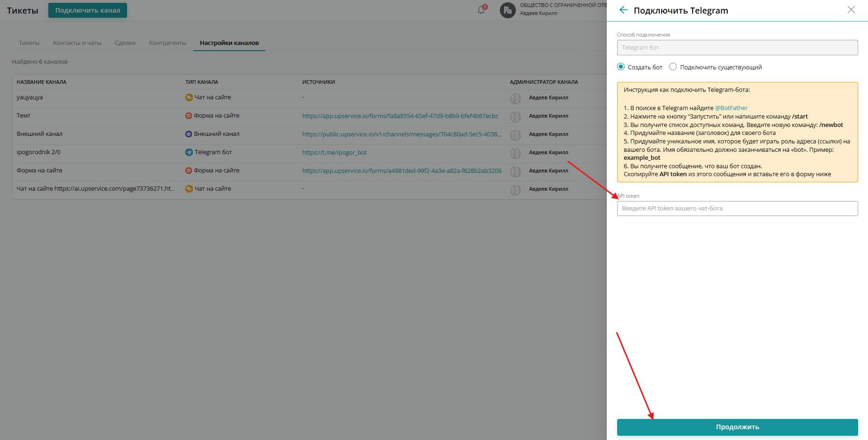
Task: Select the Темт channel name
Action: click(x=23, y=116)
